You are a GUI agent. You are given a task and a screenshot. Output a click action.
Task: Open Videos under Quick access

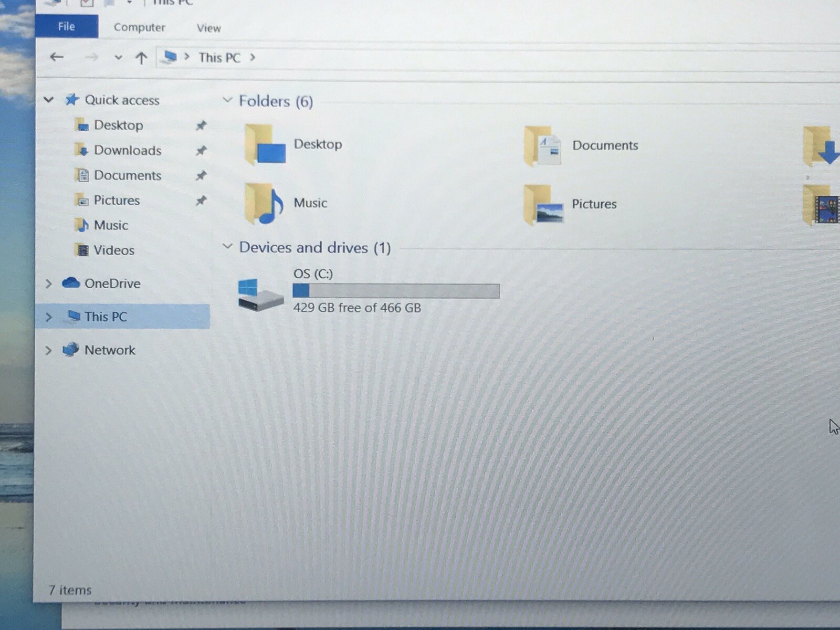(114, 250)
